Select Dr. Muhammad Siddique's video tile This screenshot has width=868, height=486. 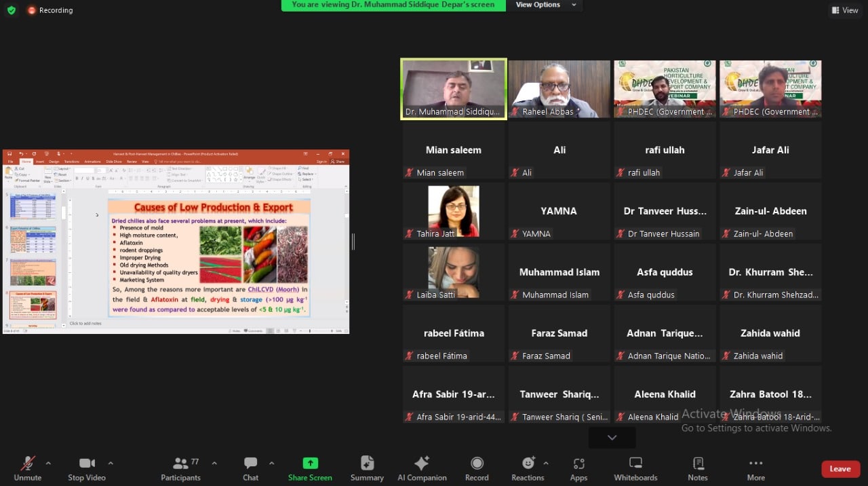(454, 89)
